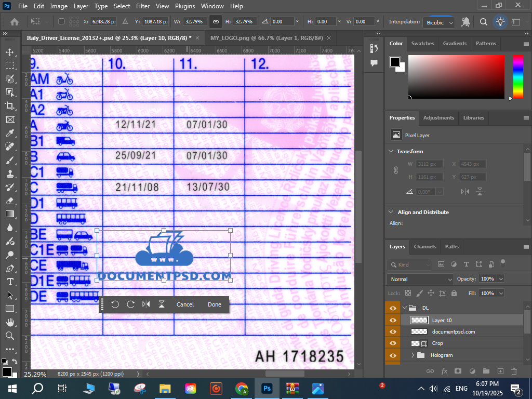Click Cancel in the transform bar
This screenshot has width=532, height=399.
pyautogui.click(x=185, y=304)
